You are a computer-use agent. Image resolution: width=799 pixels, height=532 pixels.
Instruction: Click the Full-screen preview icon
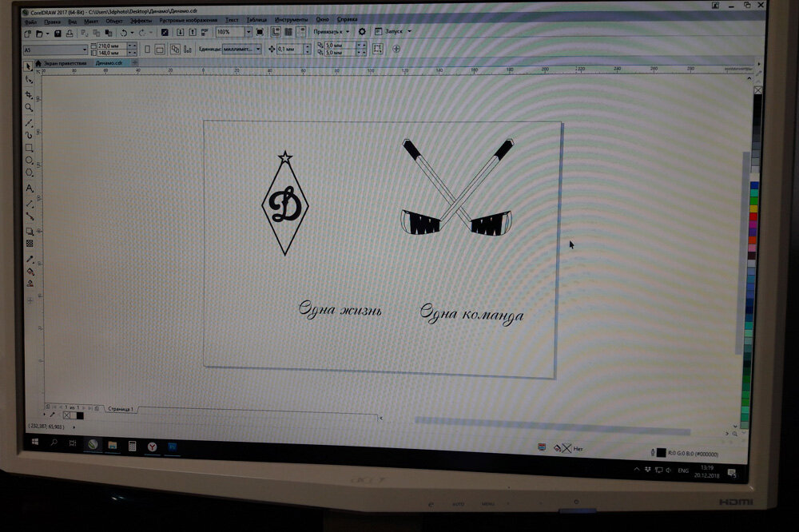point(260,32)
